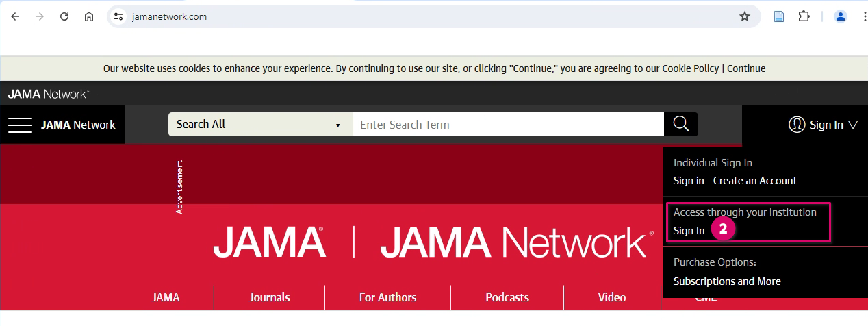Go to the browser home page icon
The width and height of the screenshot is (868, 326).
(89, 16)
